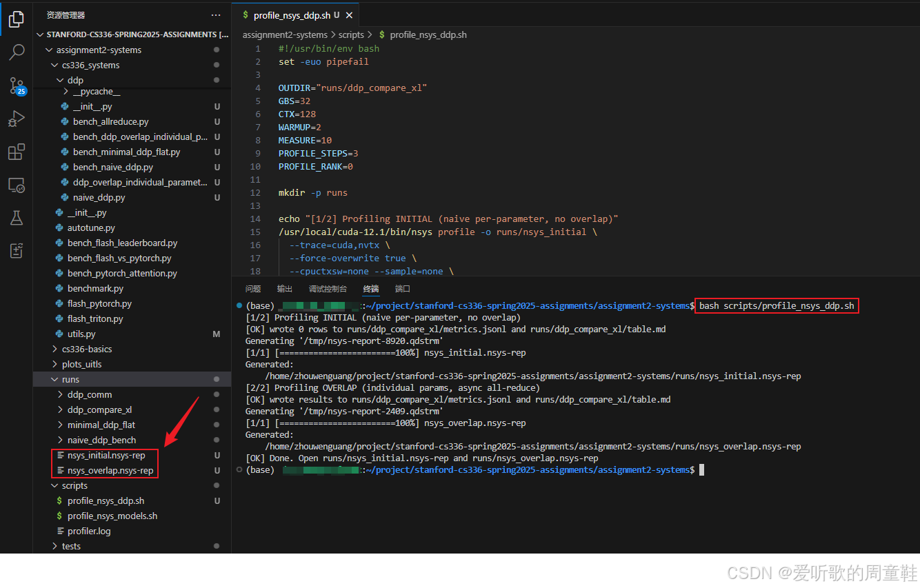
Task: Open Source Control view with 25 badge
Action: click(17, 85)
